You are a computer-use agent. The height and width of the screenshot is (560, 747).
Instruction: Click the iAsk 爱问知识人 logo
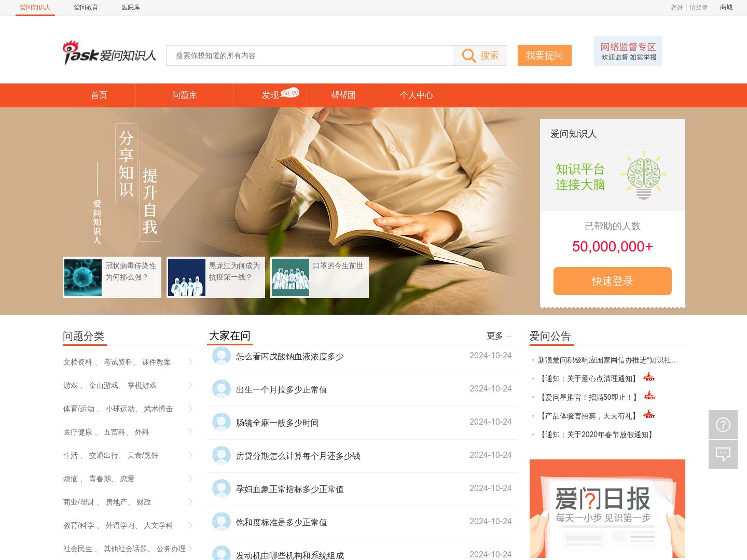pyautogui.click(x=109, y=53)
